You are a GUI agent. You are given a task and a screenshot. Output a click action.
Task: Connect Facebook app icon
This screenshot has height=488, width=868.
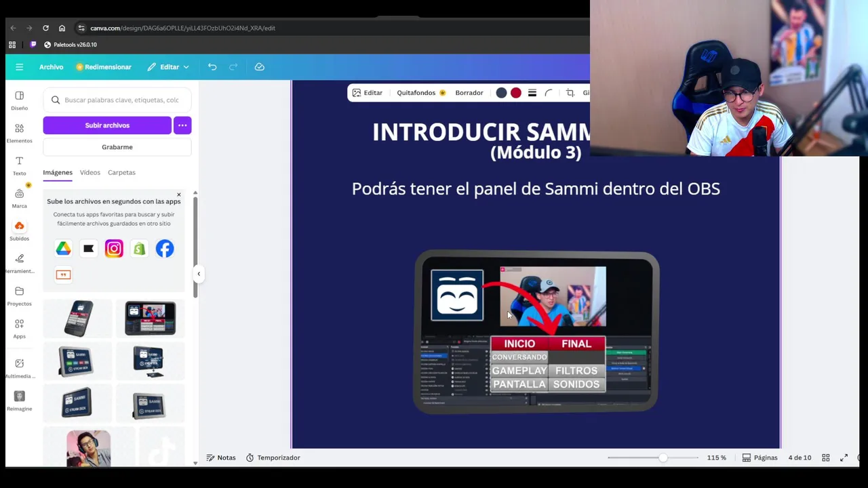coord(165,249)
